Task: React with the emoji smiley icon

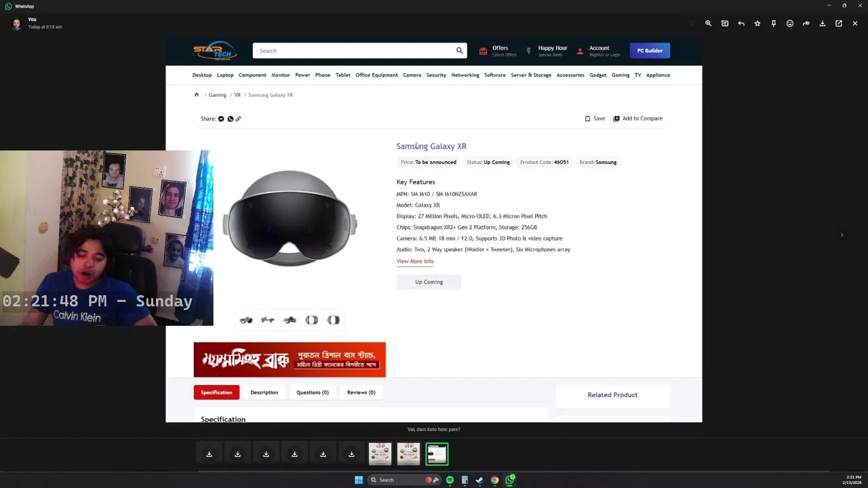Action: coord(790,24)
